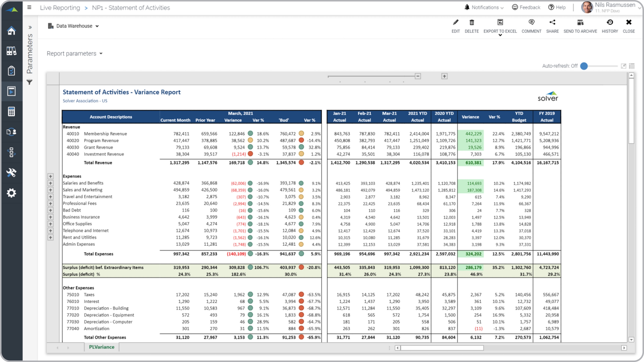Open the report History
Viewport: 644px width, 362px height.
(610, 23)
